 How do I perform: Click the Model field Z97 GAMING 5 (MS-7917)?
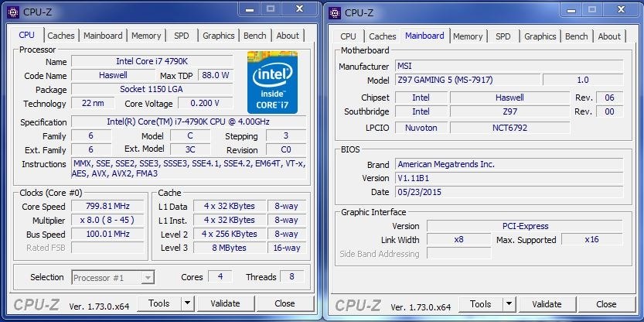(x=468, y=80)
